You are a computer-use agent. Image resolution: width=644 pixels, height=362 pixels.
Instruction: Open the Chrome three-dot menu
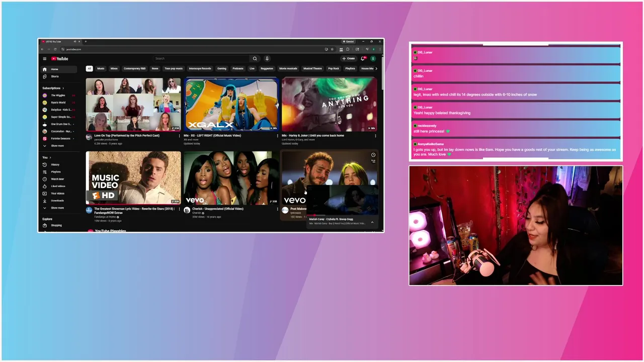tap(380, 49)
